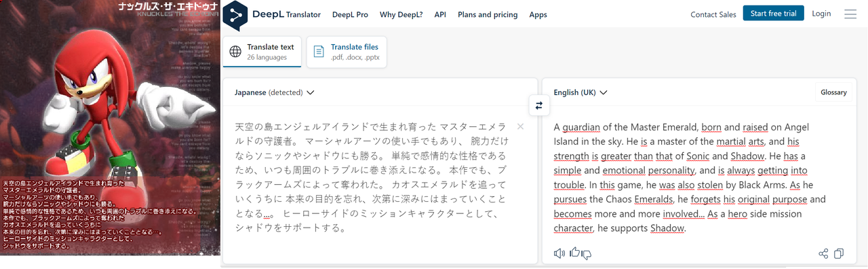This screenshot has height=269, width=868.
Task: Click the word "Shadow." ending the translation
Action: [668, 228]
